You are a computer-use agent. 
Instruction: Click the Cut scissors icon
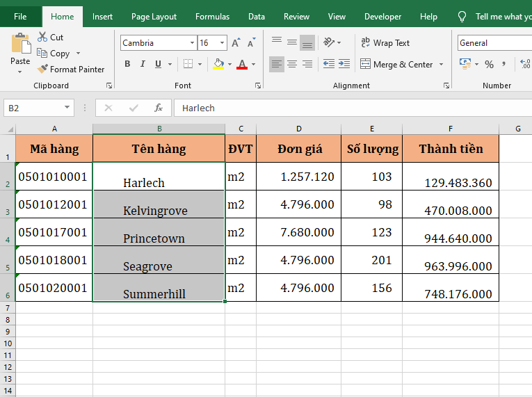(42, 37)
